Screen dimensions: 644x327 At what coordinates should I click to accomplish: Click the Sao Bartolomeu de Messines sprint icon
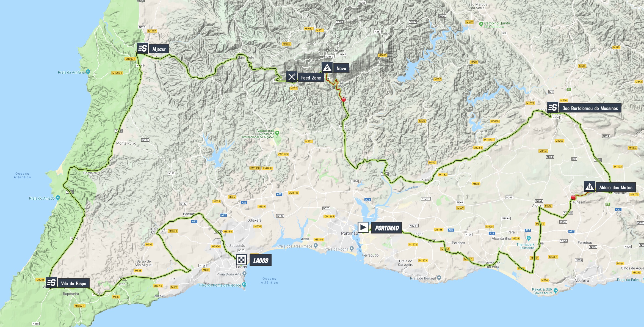click(552, 108)
